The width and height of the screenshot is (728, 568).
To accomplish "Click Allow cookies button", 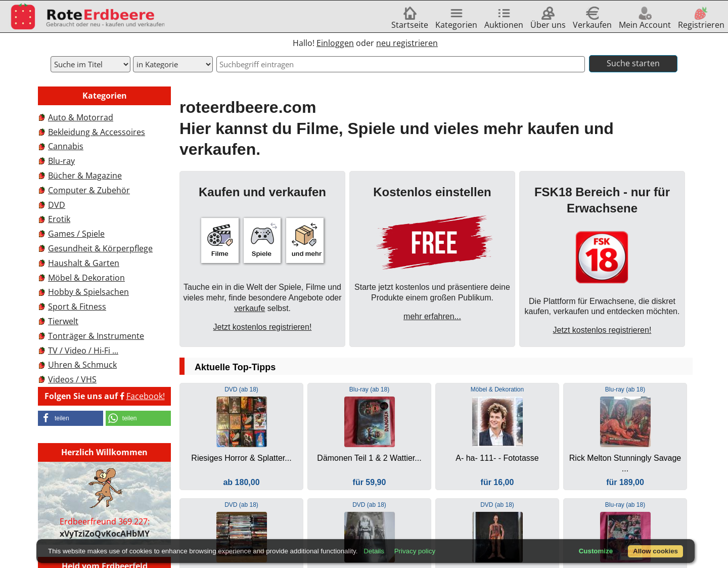I will click(655, 551).
